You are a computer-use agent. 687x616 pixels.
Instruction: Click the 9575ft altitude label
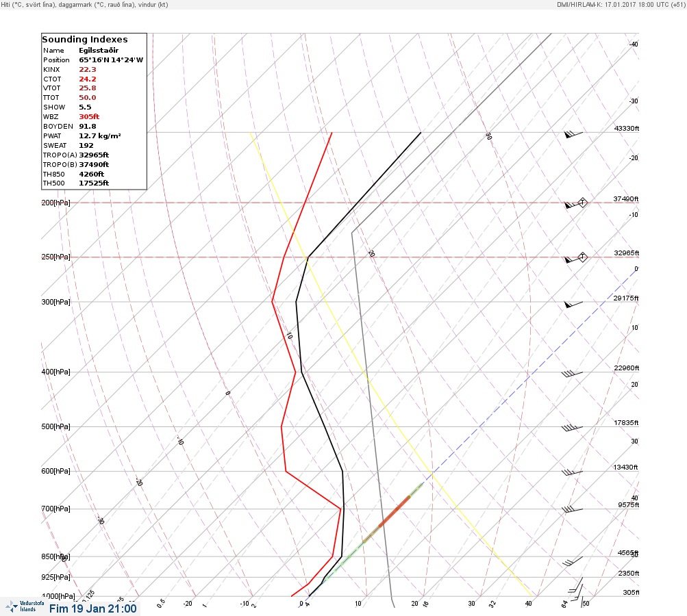click(629, 505)
